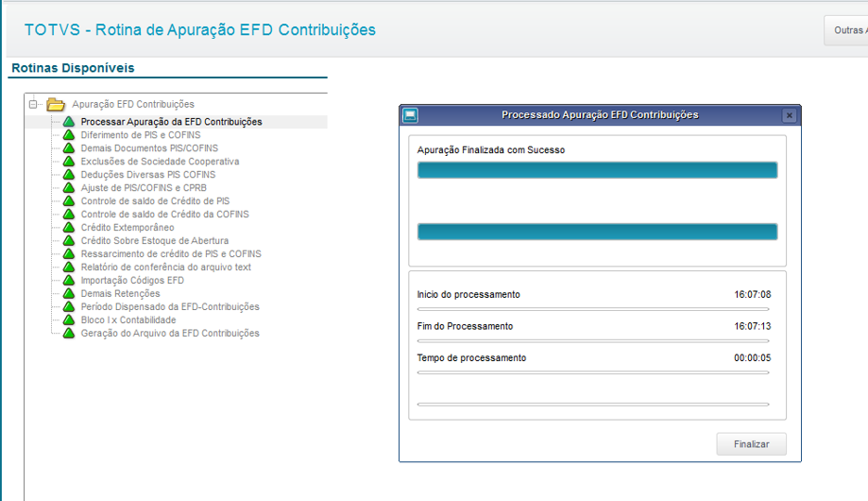
Task: Collapse the Apuração EFD Contribuições tree node
Action: (x=33, y=104)
